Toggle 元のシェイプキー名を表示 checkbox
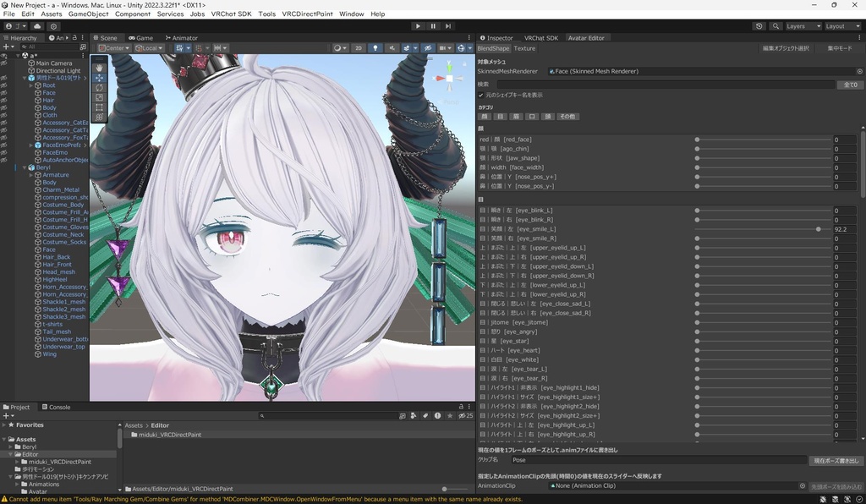 pos(481,95)
